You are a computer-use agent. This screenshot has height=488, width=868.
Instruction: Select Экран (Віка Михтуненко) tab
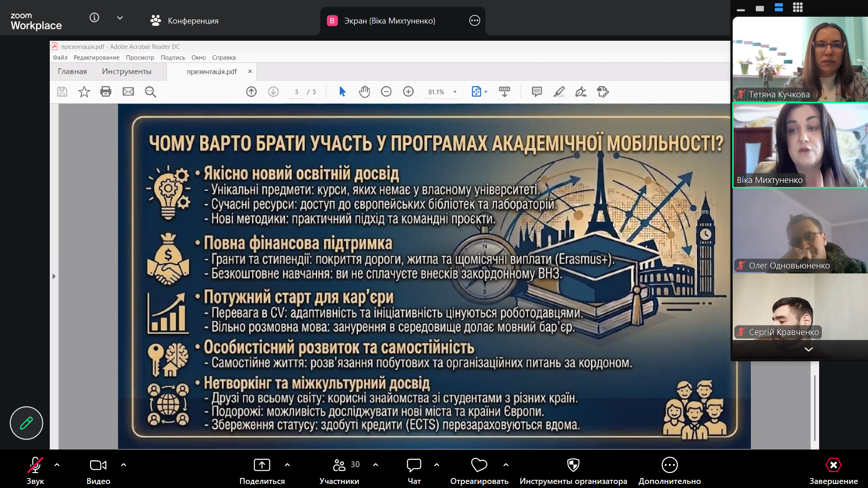[389, 20]
